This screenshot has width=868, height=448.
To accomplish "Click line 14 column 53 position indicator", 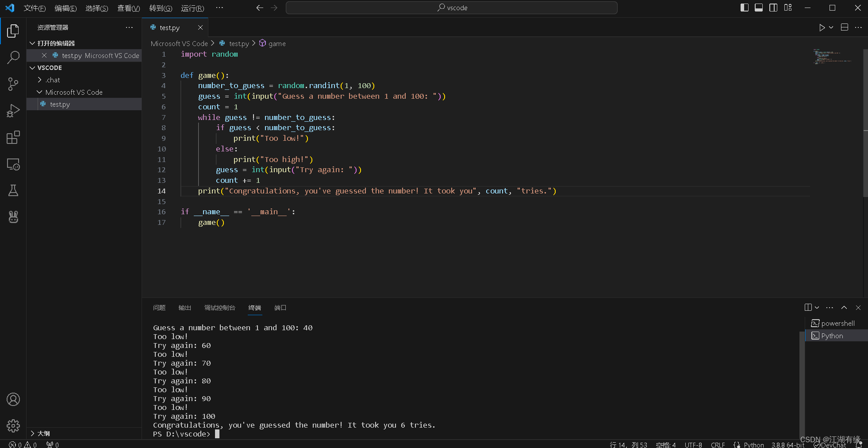I will [628, 444].
